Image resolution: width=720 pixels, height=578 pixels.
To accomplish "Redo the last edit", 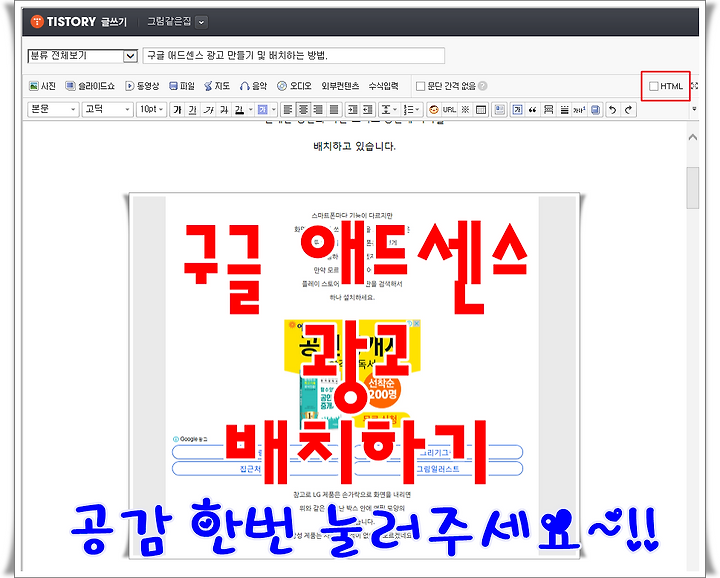I will (x=628, y=110).
